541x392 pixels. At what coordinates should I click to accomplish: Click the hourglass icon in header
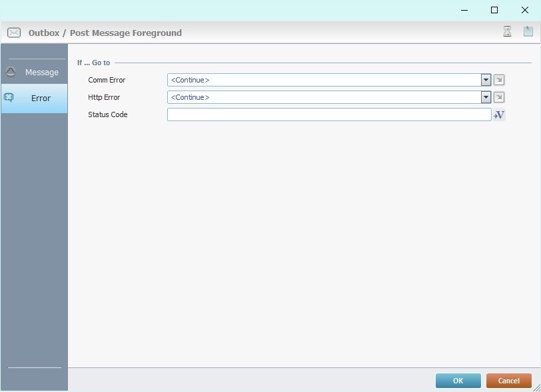(507, 32)
